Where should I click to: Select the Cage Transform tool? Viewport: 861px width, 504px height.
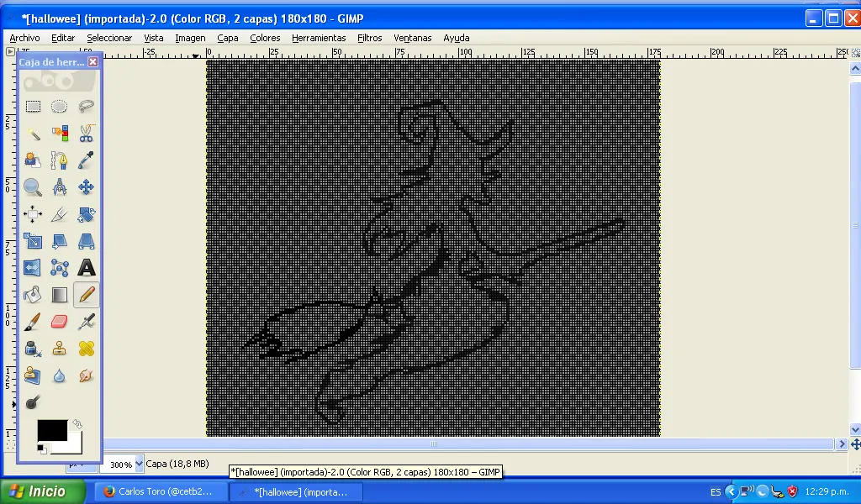tap(60, 268)
